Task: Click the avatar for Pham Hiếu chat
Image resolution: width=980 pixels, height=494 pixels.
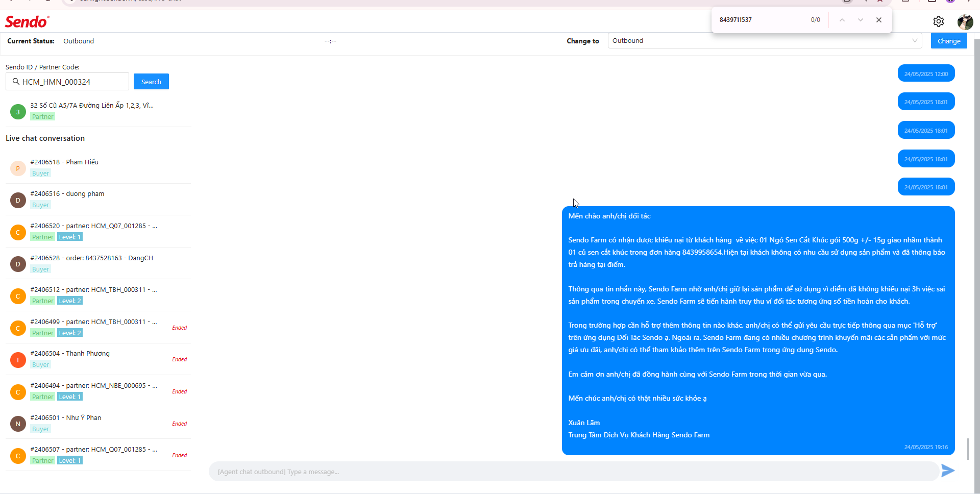Action: (x=18, y=168)
